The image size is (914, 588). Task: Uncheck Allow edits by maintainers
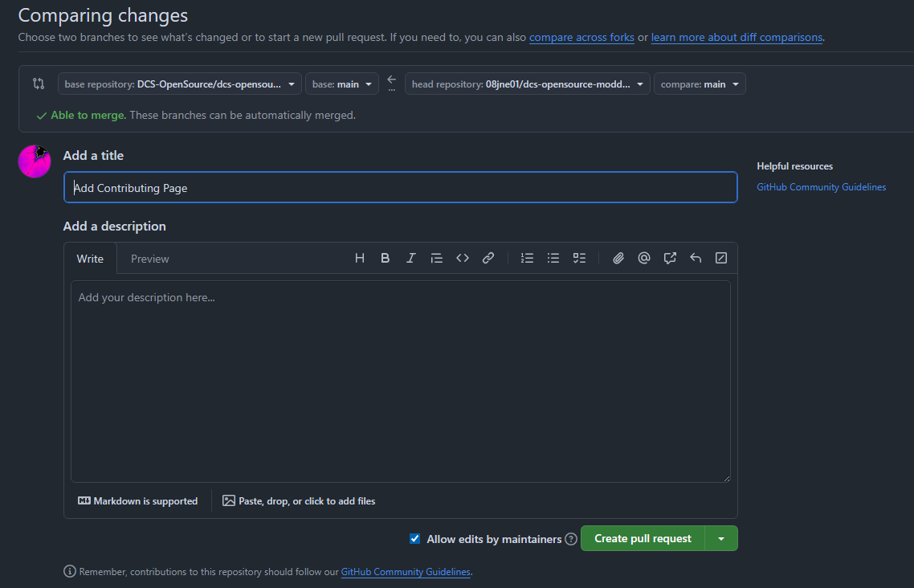coord(414,538)
